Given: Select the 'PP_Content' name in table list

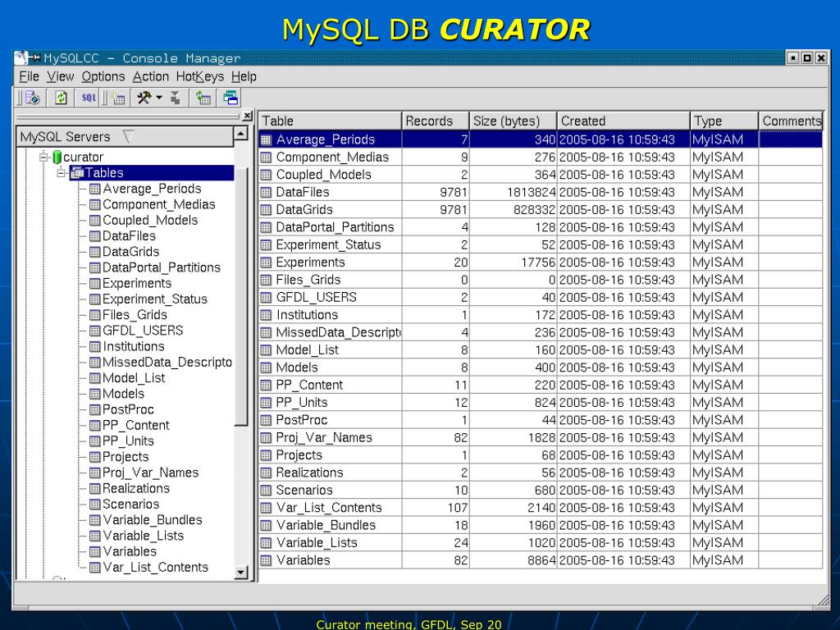Looking at the screenshot, I should [309, 386].
